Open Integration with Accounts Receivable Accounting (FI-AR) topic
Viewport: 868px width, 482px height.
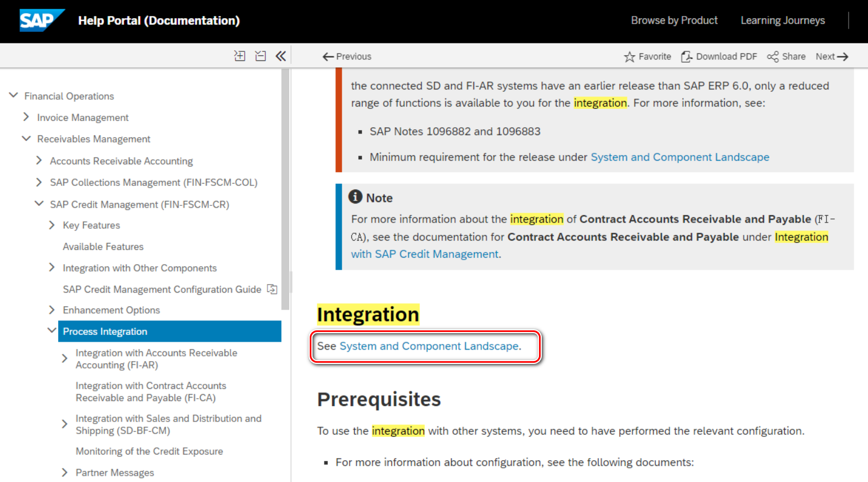click(156, 359)
